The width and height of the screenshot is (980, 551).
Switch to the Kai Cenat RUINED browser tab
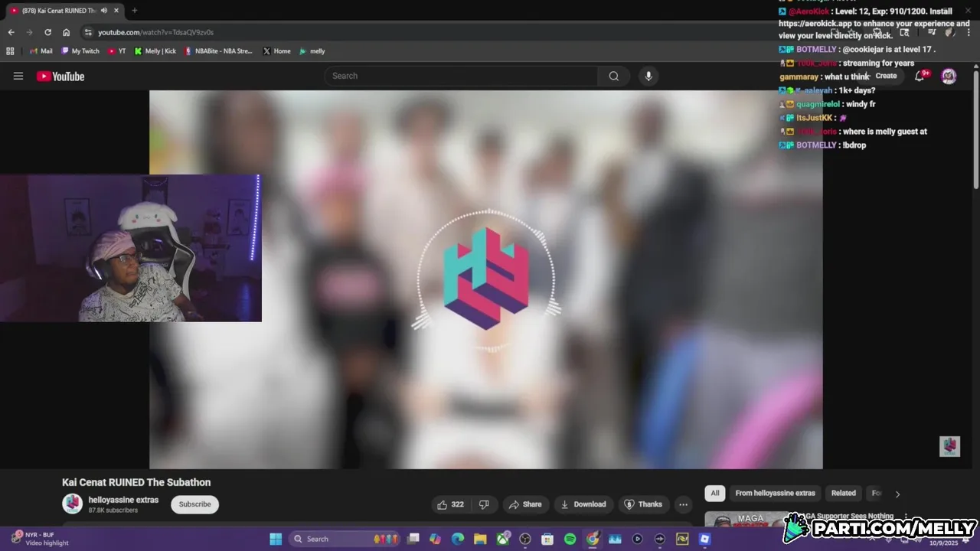tap(63, 11)
